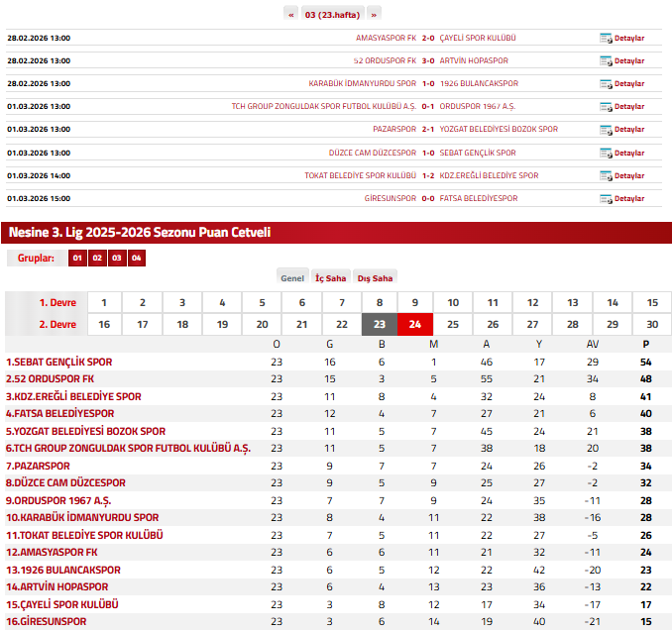Open 9.ORDUSPOR 1967 A.Ş. in standings

(58, 501)
